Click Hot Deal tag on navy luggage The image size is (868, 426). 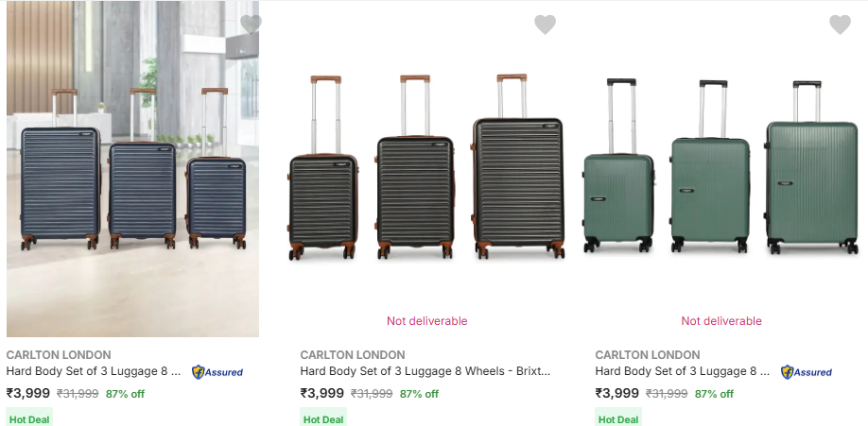(x=29, y=419)
